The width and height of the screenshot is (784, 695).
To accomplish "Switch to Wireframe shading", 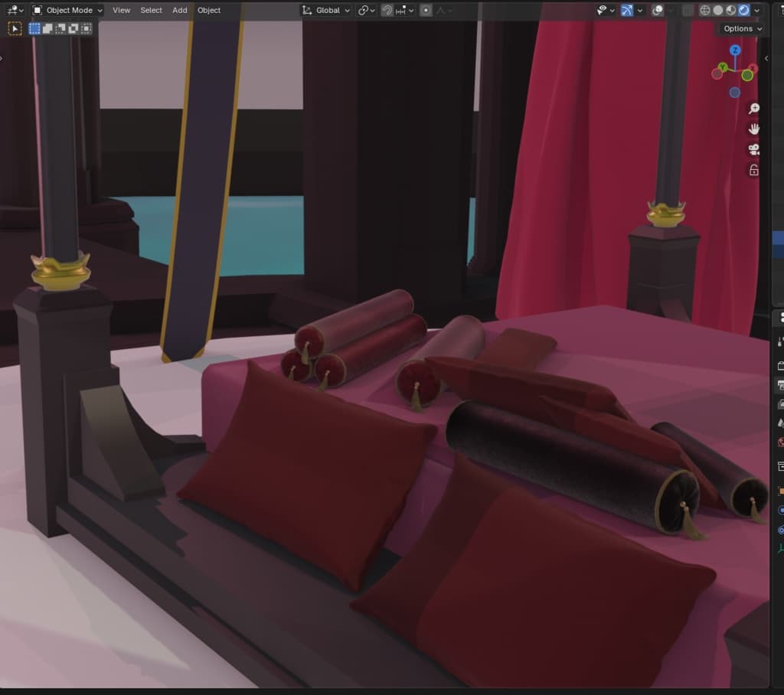I will coord(705,10).
